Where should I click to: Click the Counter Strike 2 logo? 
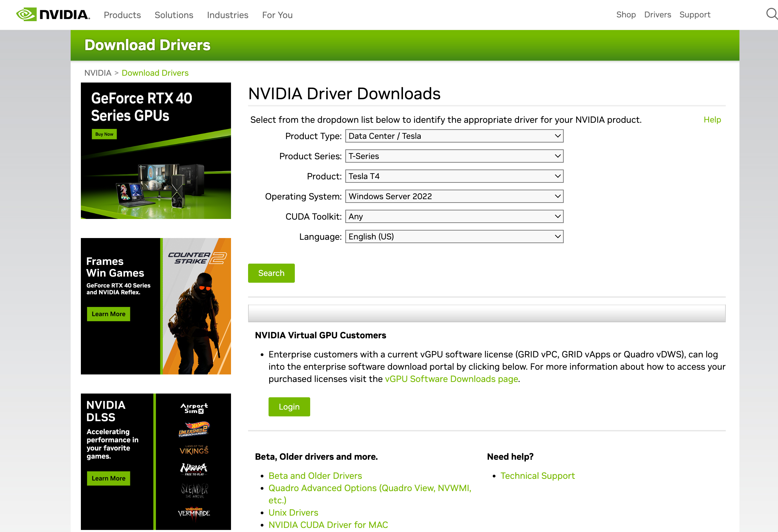coord(197,258)
